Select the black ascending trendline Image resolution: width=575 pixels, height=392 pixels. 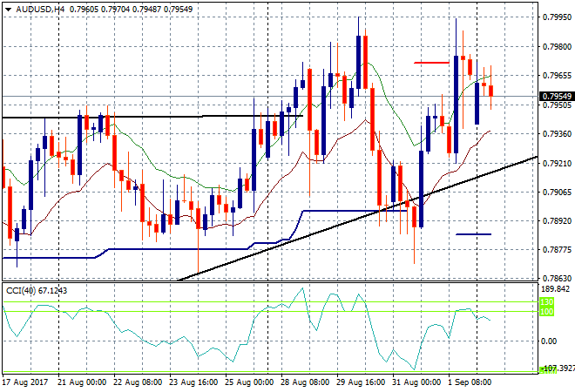[x=357, y=218]
